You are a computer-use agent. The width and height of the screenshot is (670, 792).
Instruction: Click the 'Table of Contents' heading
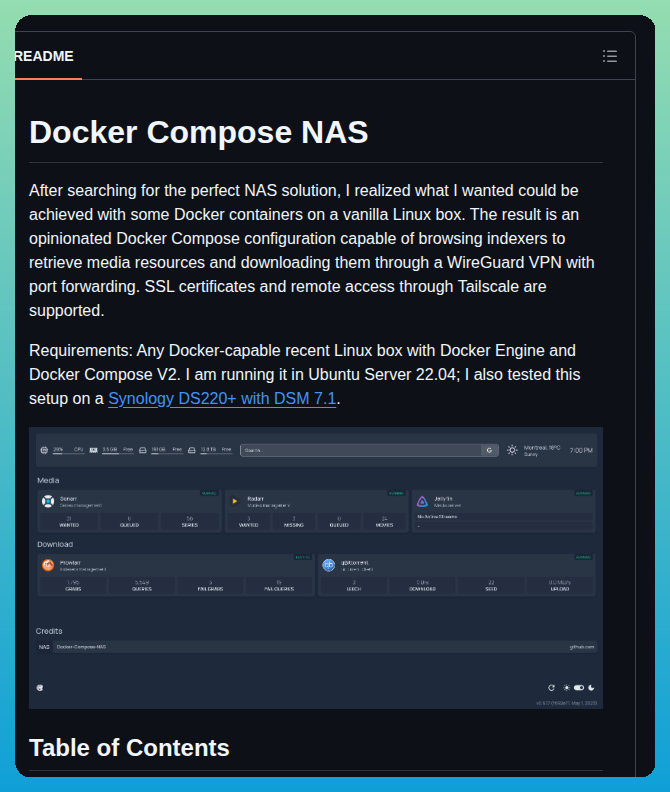[129, 748]
